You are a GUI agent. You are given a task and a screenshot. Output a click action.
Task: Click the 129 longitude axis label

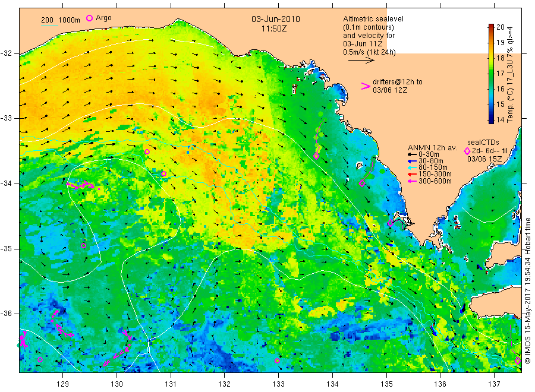click(x=63, y=384)
